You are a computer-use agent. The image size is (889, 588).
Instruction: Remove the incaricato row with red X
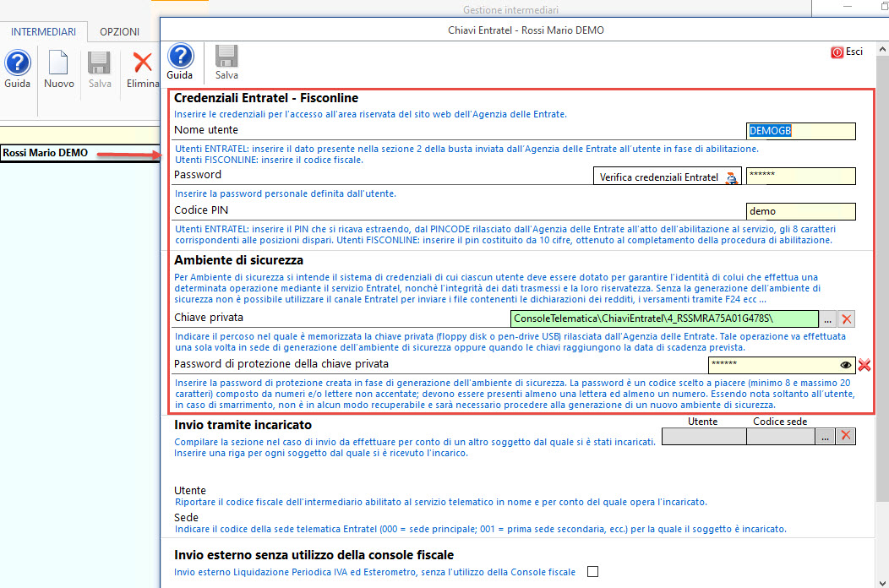point(845,436)
